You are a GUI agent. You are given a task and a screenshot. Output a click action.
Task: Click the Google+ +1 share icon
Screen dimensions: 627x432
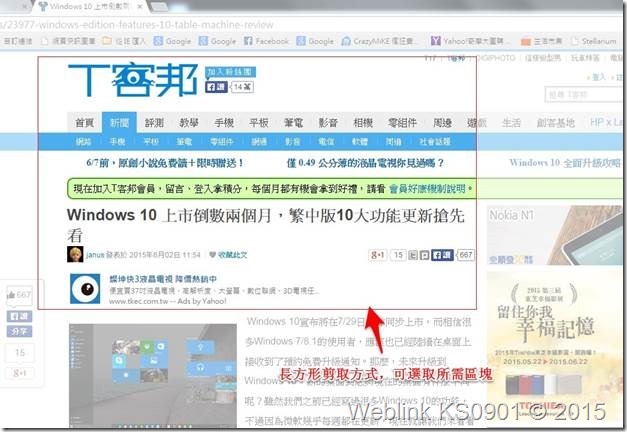[x=378, y=256]
